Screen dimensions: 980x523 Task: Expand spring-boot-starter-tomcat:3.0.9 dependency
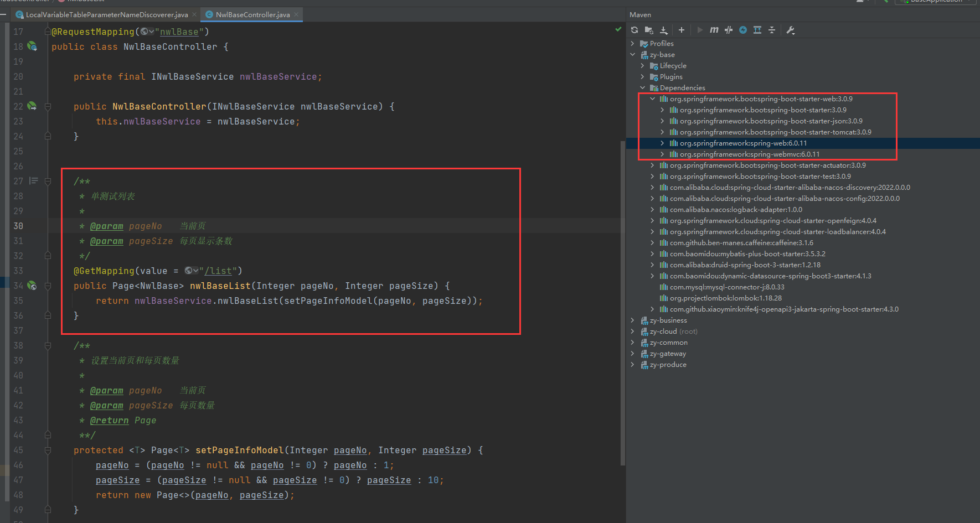click(662, 132)
